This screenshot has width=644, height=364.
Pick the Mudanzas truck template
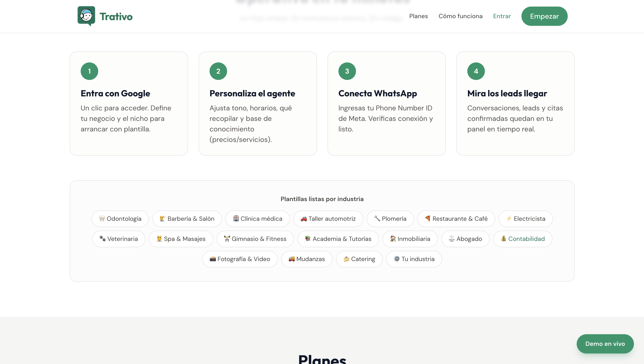[307, 259]
